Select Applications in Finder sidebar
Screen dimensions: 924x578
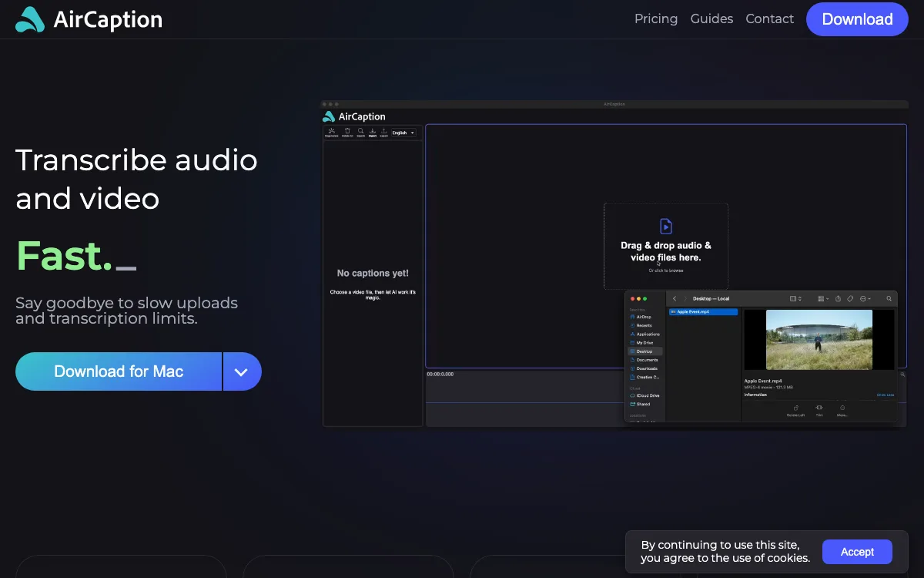point(644,334)
